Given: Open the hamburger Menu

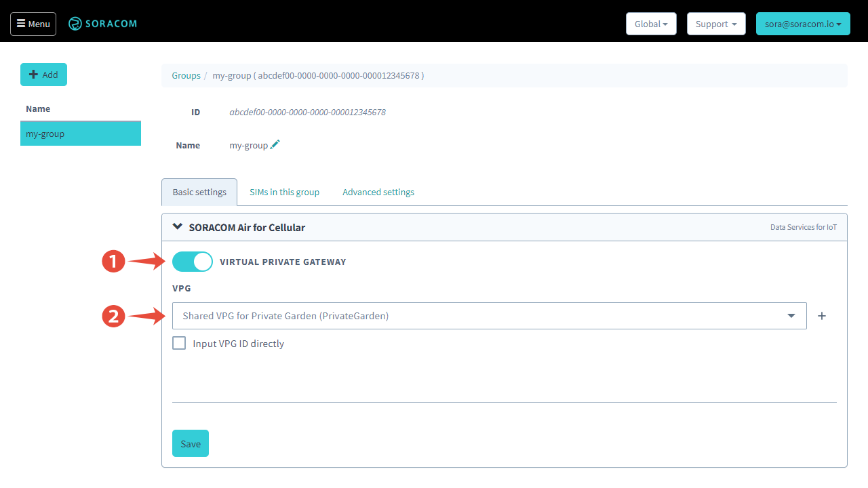Looking at the screenshot, I should coord(33,23).
